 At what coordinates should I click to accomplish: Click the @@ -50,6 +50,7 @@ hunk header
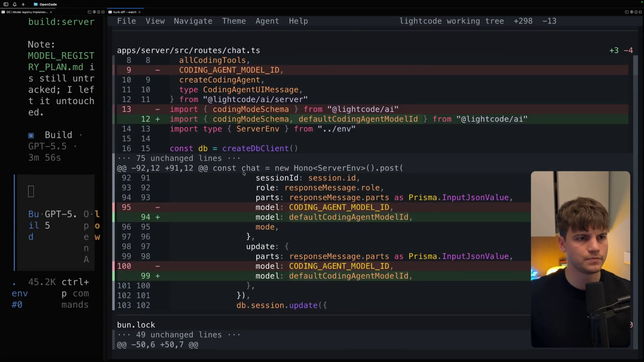point(158,345)
